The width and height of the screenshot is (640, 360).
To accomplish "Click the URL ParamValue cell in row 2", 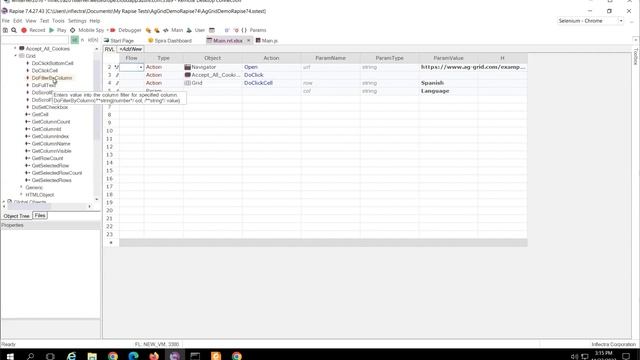I will coord(473,67).
